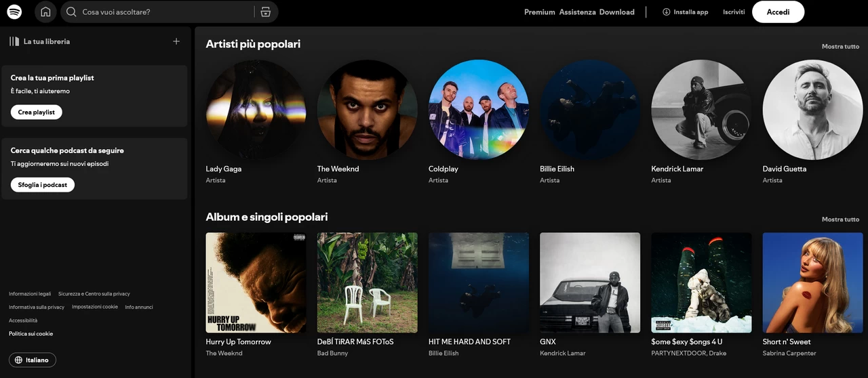Click the Hurry Up Tomorrow title text
The width and height of the screenshot is (868, 378).
coord(239,341)
